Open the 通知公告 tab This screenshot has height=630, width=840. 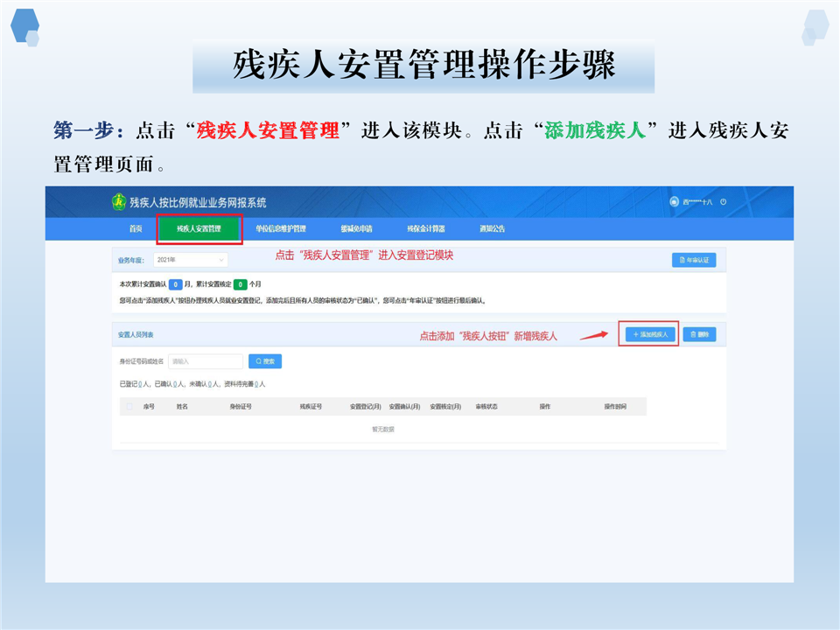pyautogui.click(x=492, y=229)
